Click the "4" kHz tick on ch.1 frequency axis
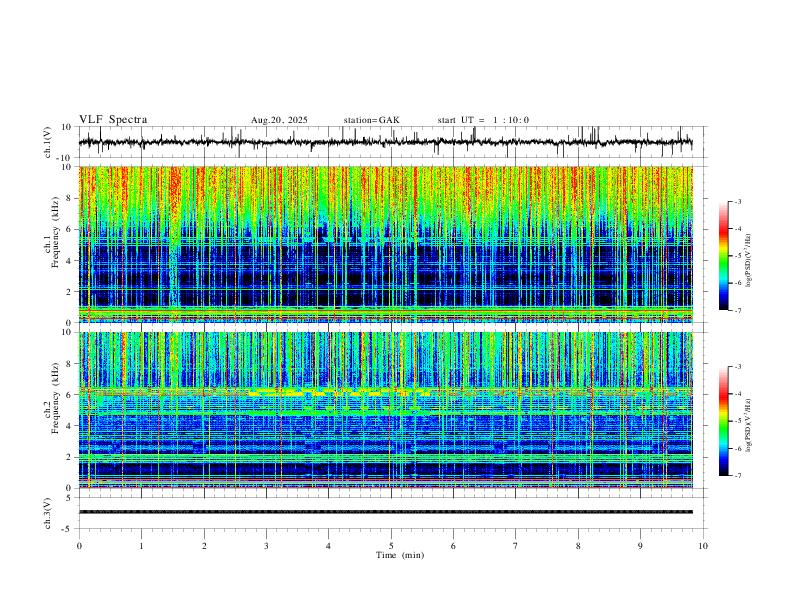Image resolution: width=792 pixels, height=612 pixels. (x=71, y=261)
